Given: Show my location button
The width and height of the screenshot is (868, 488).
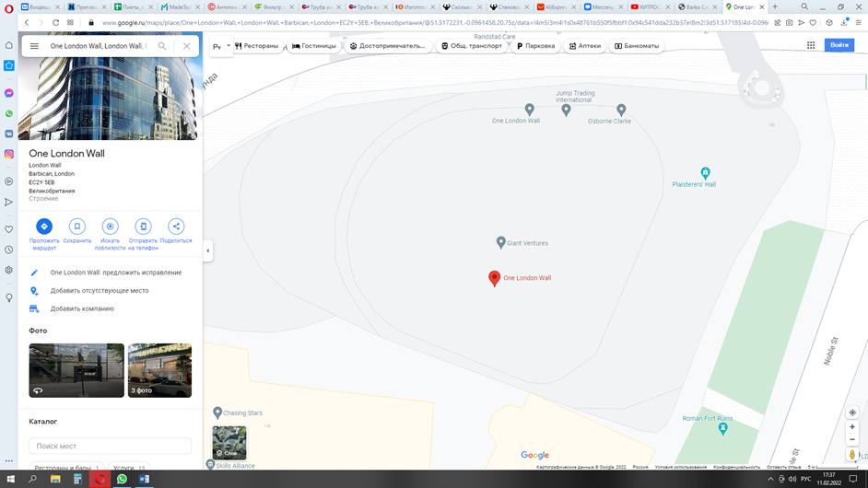Looking at the screenshot, I should (852, 412).
